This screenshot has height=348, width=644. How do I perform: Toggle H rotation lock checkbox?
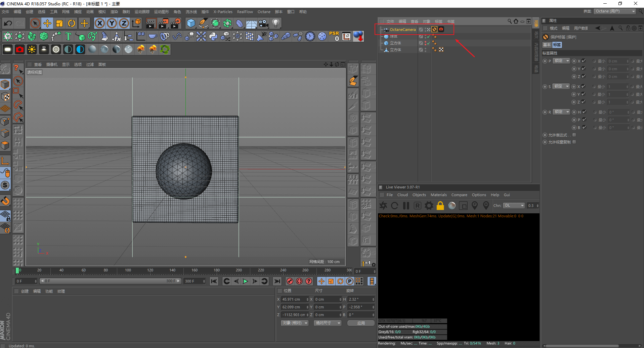click(584, 112)
